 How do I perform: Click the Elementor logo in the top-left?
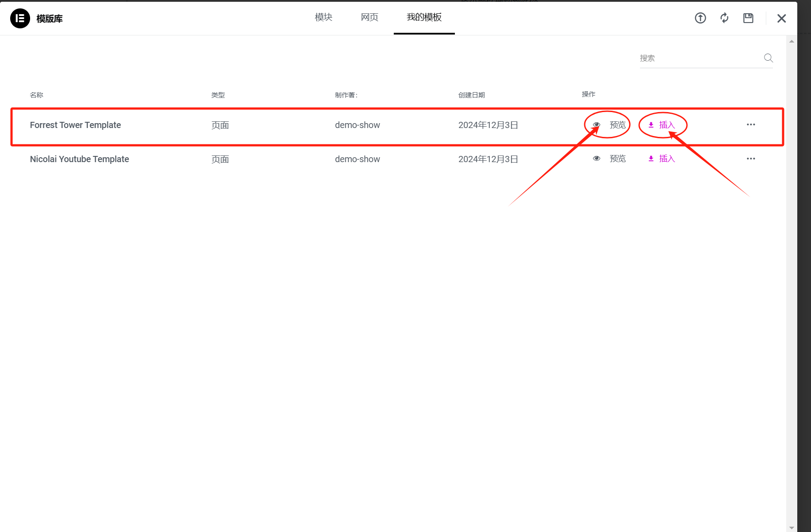pyautogui.click(x=20, y=18)
